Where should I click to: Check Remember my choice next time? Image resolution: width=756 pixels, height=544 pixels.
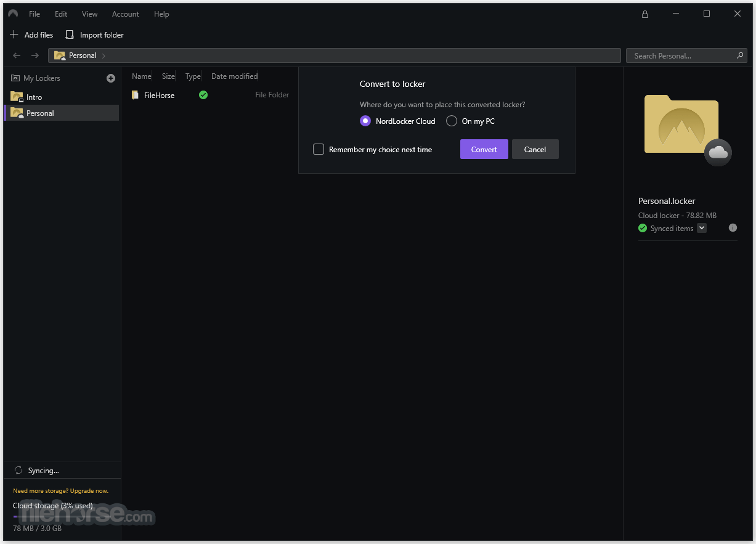(319, 149)
